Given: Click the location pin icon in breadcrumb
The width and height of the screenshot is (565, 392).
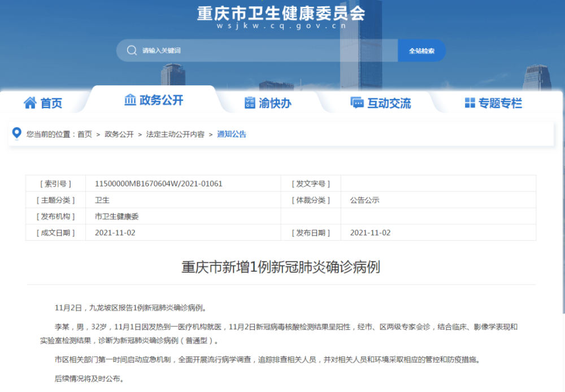Looking at the screenshot, I should 16,133.
